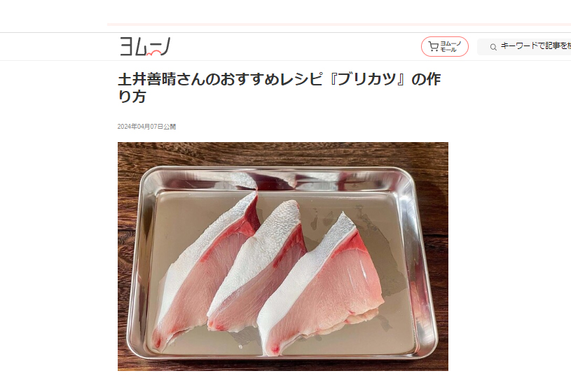Click the 土井善晴さん name in title
The image size is (571, 392).
(x=154, y=79)
